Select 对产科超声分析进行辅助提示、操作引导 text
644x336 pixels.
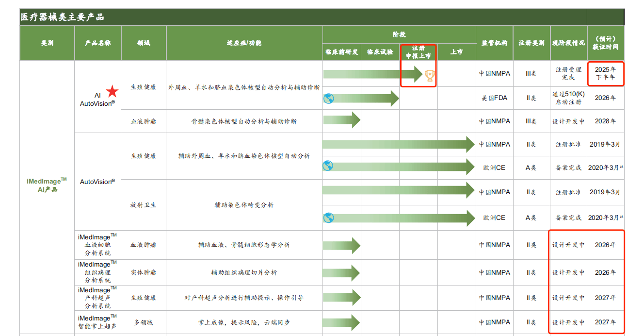pyautogui.click(x=244, y=298)
